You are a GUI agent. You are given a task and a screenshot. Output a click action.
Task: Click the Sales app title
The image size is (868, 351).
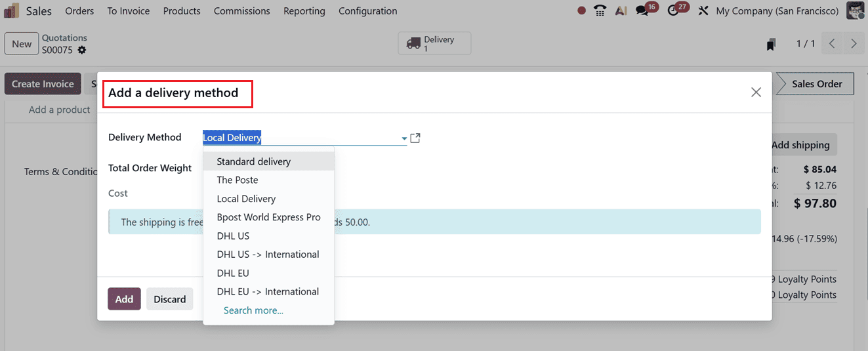(x=39, y=11)
